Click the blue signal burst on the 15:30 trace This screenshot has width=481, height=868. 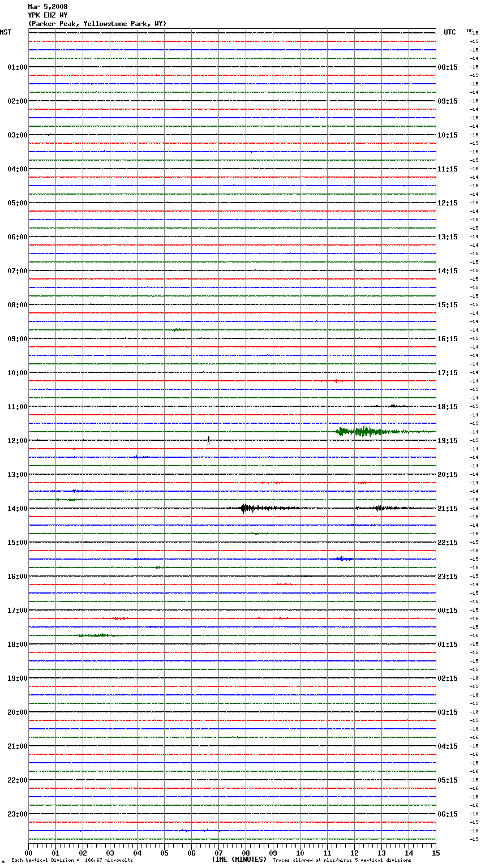tap(344, 559)
